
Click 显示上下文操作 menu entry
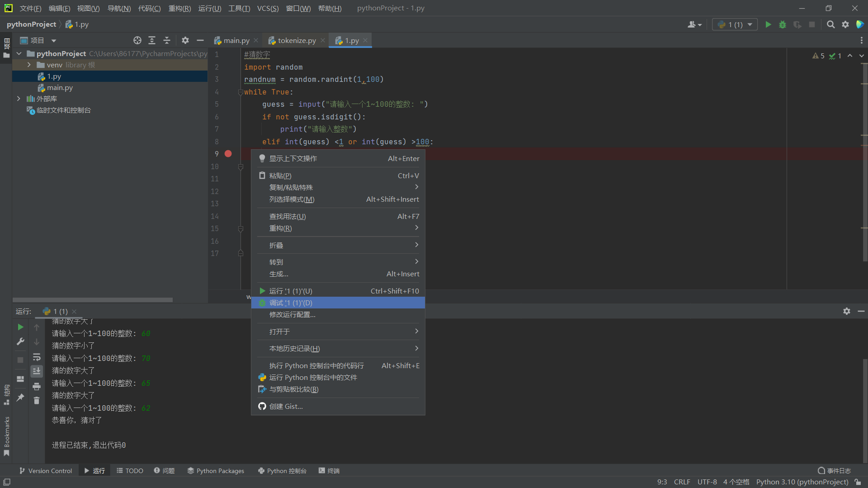338,159
